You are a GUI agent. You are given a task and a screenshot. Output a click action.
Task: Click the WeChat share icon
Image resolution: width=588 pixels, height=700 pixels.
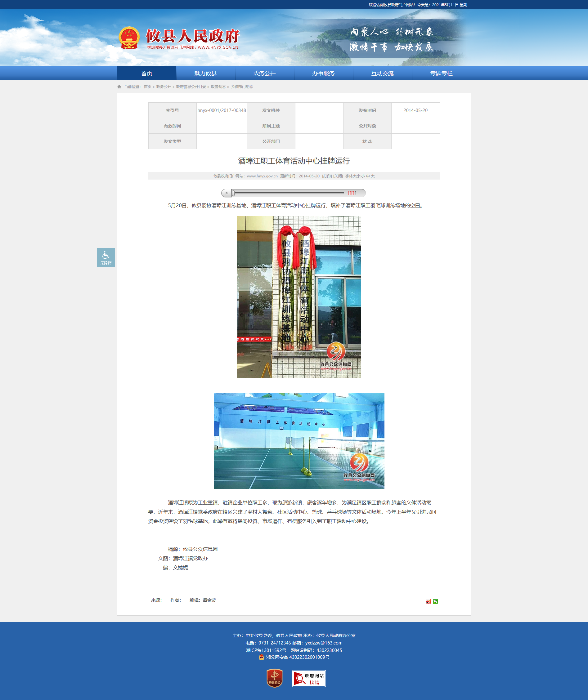coord(435,601)
